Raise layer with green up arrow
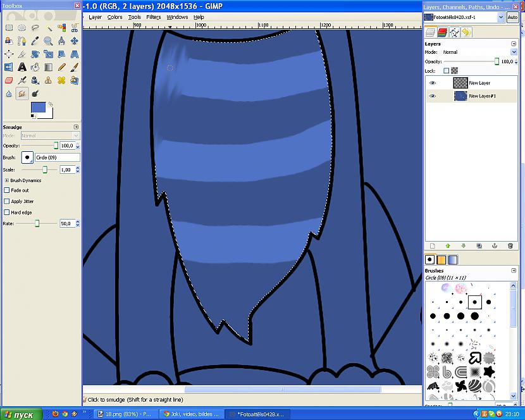This screenshot has width=525, height=420. 448,246
